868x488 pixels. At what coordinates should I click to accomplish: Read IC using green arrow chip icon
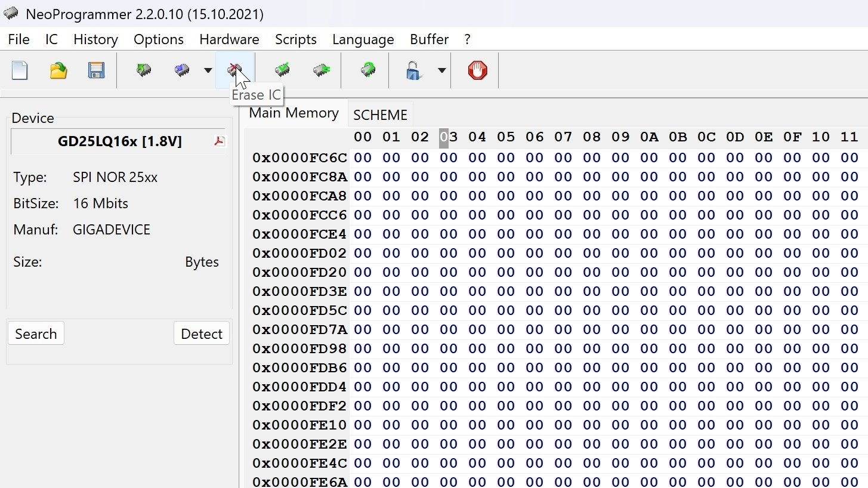coord(144,70)
